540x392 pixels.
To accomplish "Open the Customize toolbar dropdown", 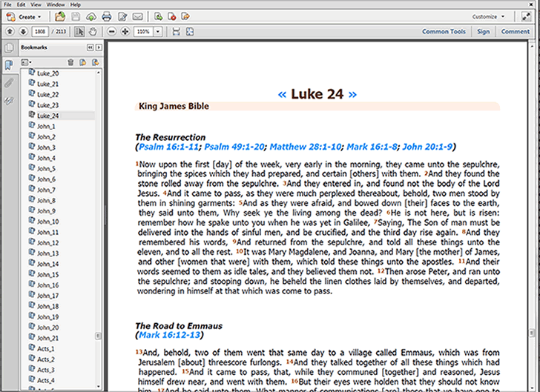I will point(488,16).
